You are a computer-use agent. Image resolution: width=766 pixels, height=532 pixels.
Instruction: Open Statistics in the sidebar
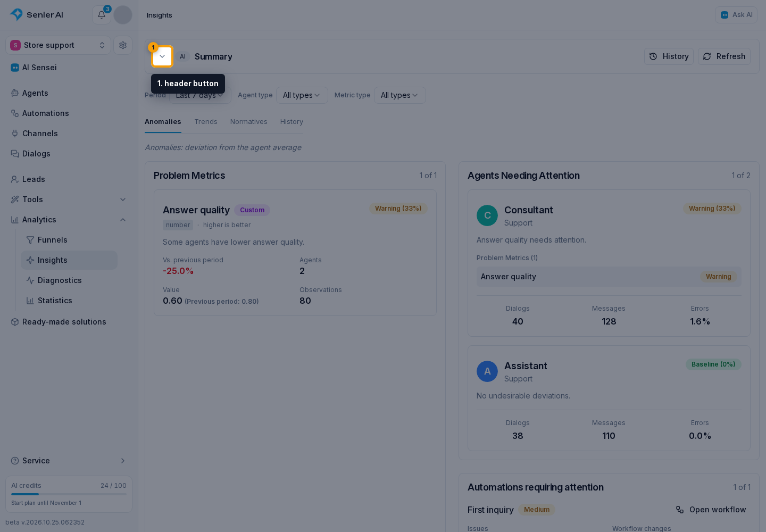(69, 301)
